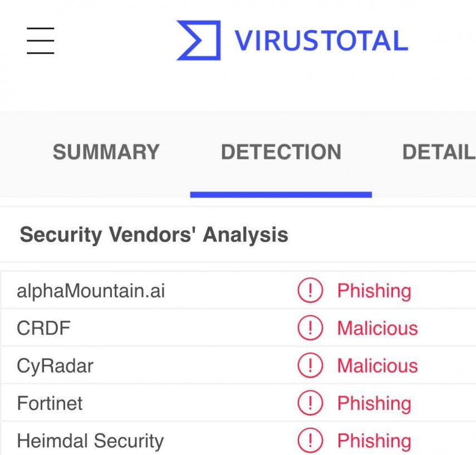Click CRDF's Malicious verdict label
The width and height of the screenshot is (476, 455).
coord(377,328)
